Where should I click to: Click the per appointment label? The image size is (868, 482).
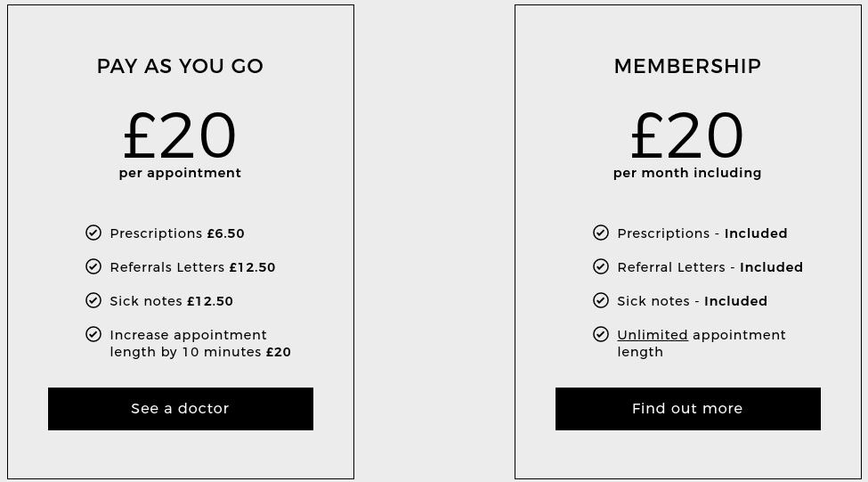(x=180, y=174)
